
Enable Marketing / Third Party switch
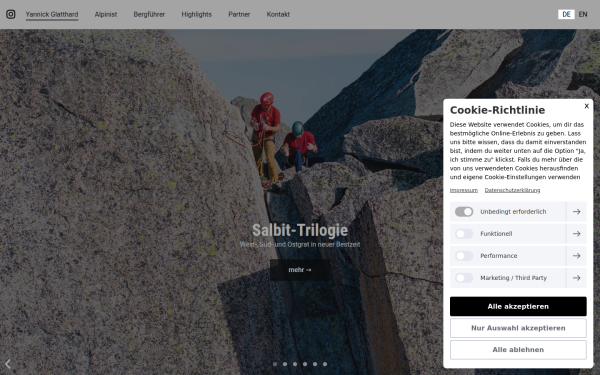tap(464, 278)
